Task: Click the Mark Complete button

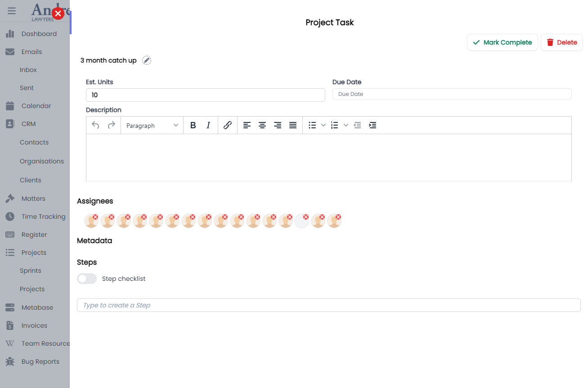Action: (x=502, y=42)
